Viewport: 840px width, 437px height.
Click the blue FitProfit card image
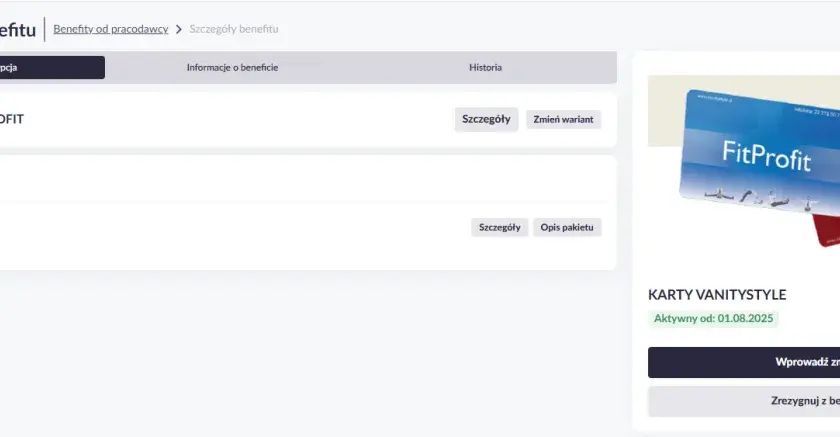(761, 153)
